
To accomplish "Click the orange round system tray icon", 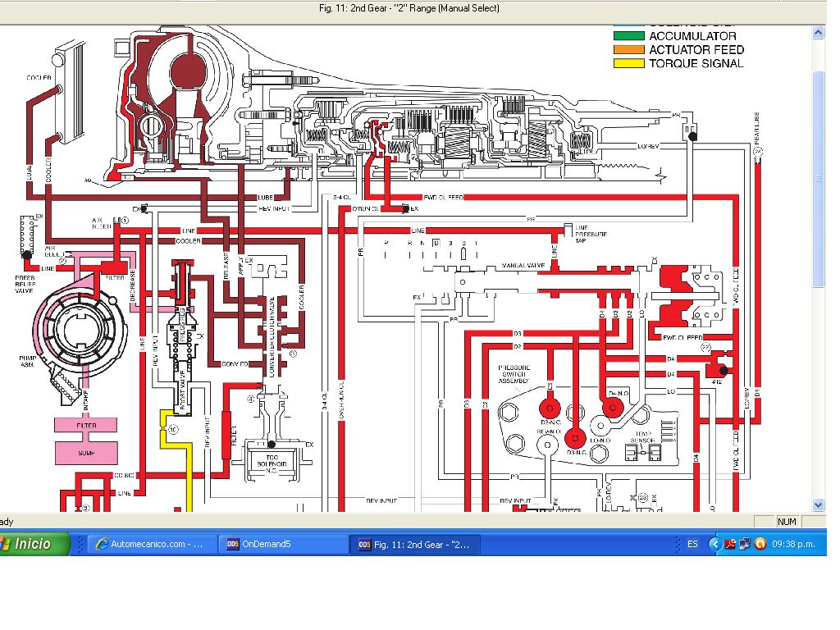I will (x=760, y=544).
